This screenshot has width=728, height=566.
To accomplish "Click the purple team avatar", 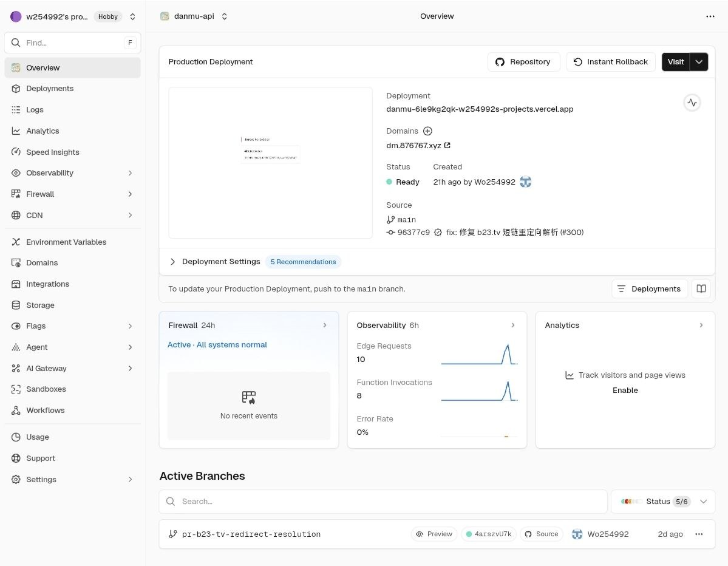I will (x=16, y=17).
